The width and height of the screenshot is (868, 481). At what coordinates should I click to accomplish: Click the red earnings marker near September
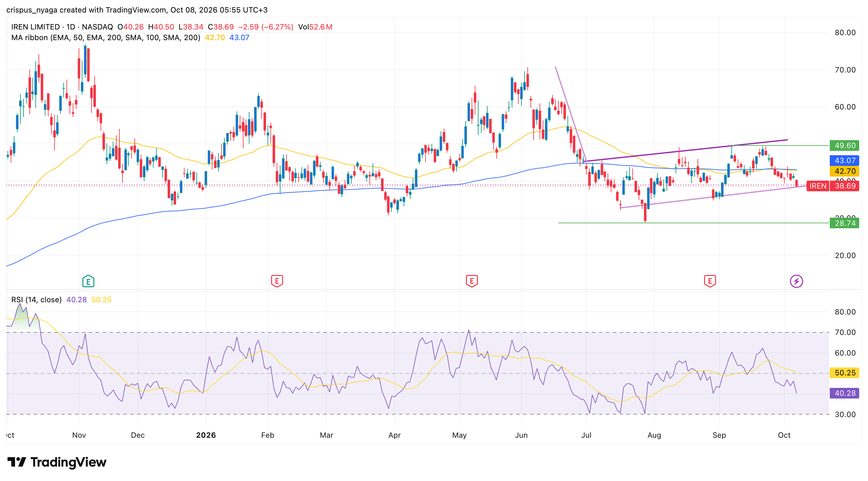click(x=710, y=281)
